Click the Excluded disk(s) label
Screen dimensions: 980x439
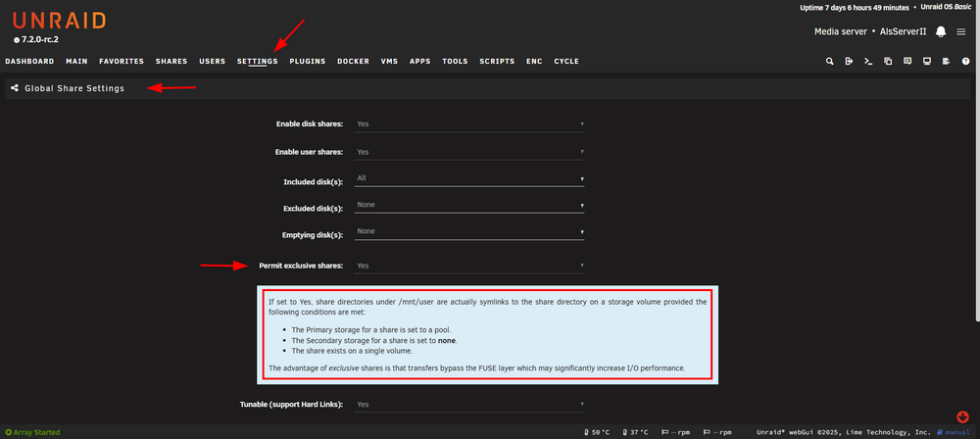click(x=314, y=209)
